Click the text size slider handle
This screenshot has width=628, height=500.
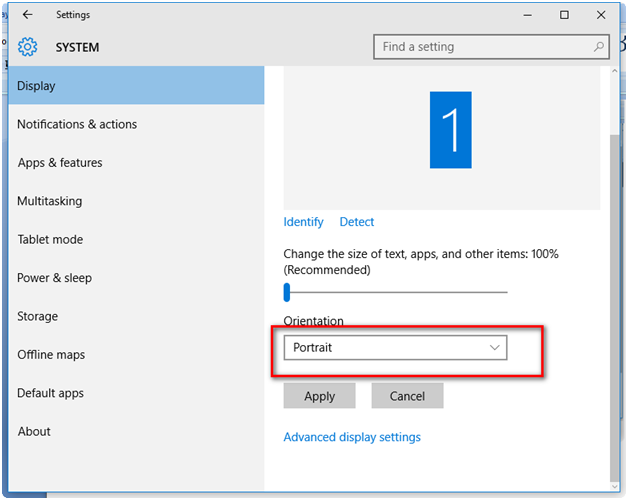287,292
